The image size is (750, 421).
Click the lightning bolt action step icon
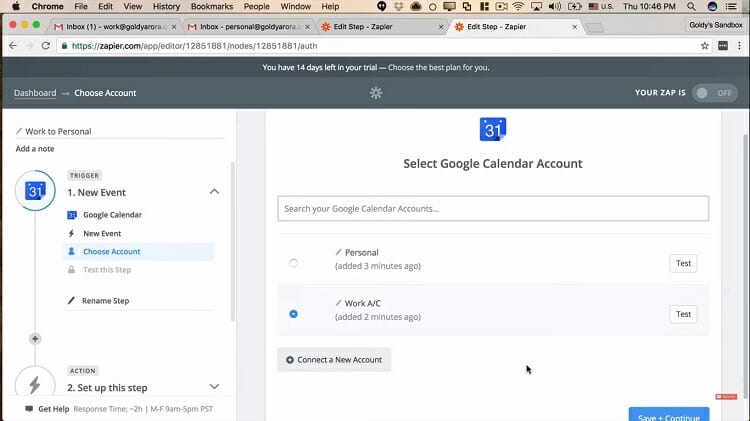35,384
